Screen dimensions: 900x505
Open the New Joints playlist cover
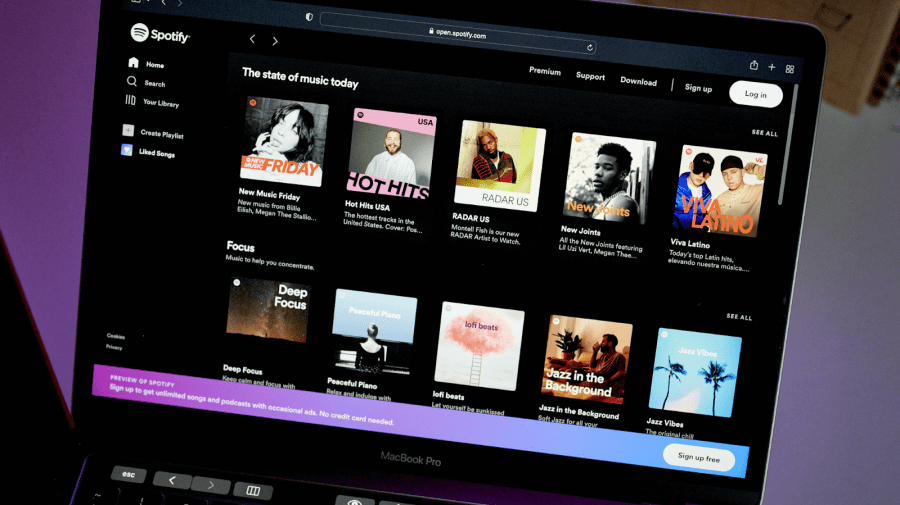pos(609,178)
